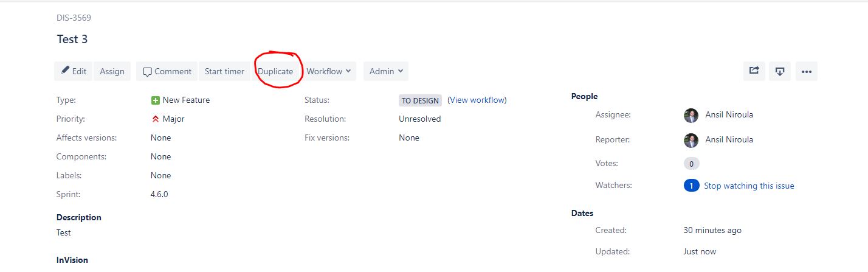
Task: Click the share issue icon
Action: click(754, 71)
